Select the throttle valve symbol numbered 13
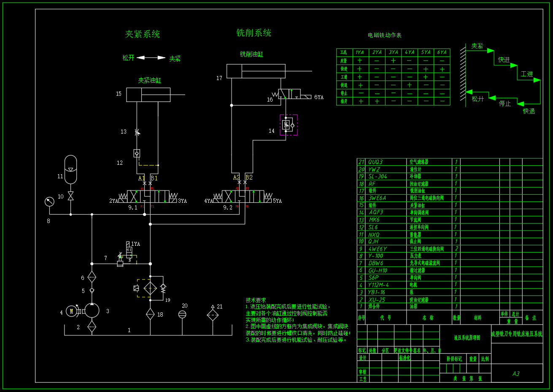 tap(137, 132)
